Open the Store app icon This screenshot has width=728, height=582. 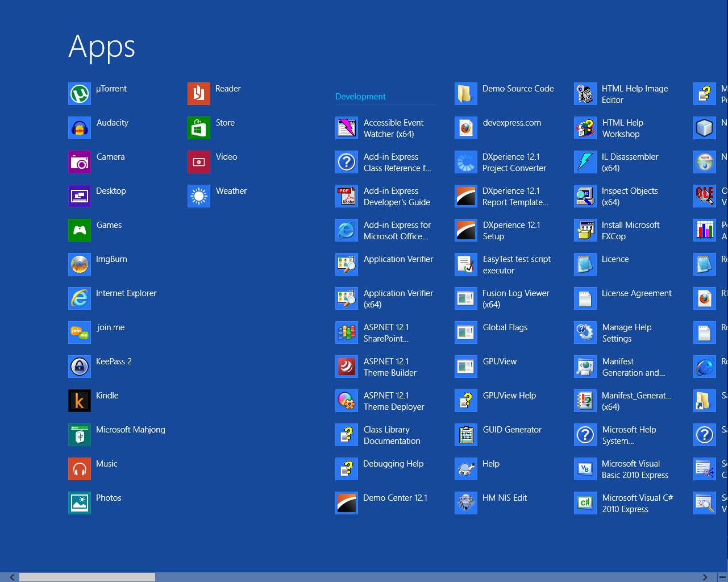(199, 128)
